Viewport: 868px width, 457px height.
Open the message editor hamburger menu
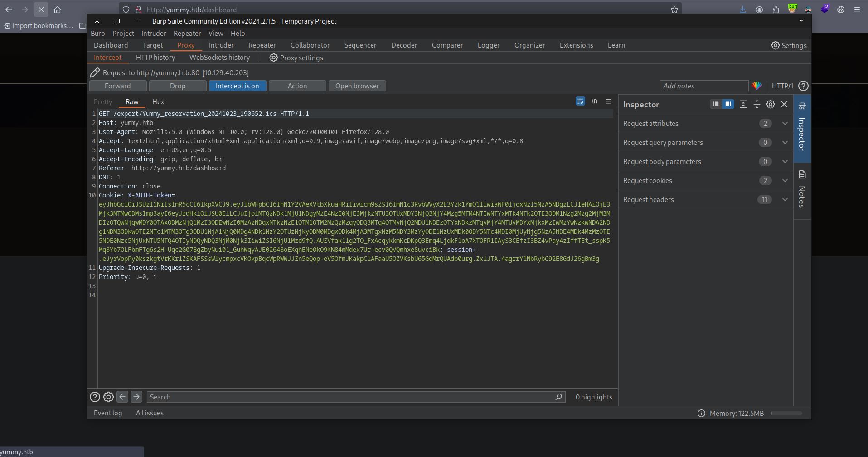coord(608,101)
